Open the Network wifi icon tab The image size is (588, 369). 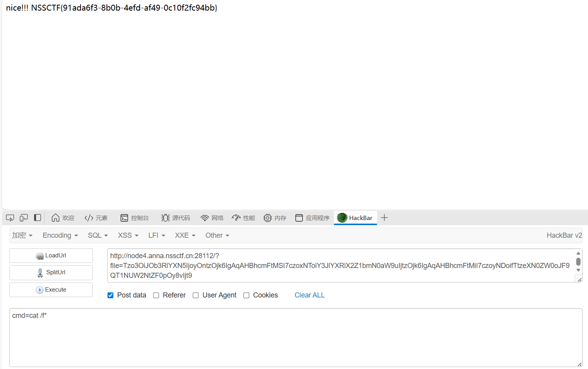tap(212, 218)
